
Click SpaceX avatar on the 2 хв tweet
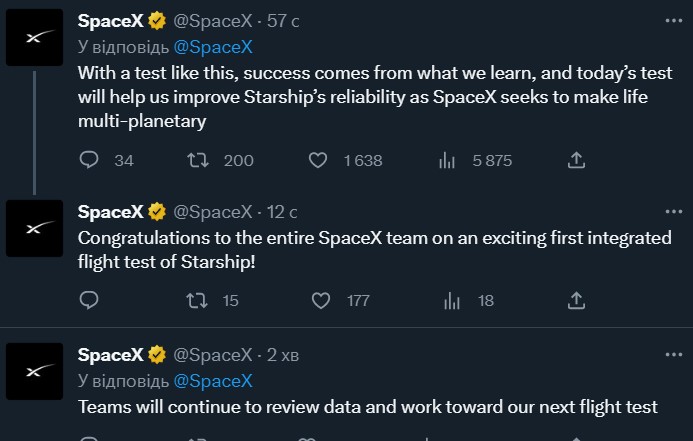pos(34,371)
